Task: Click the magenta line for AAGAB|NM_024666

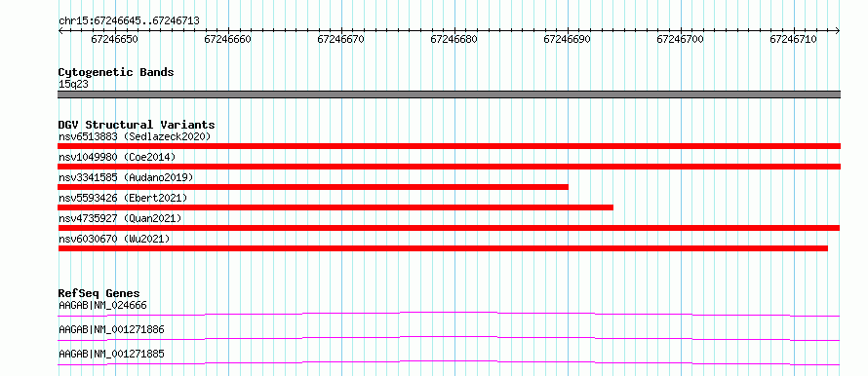Action: click(x=449, y=314)
